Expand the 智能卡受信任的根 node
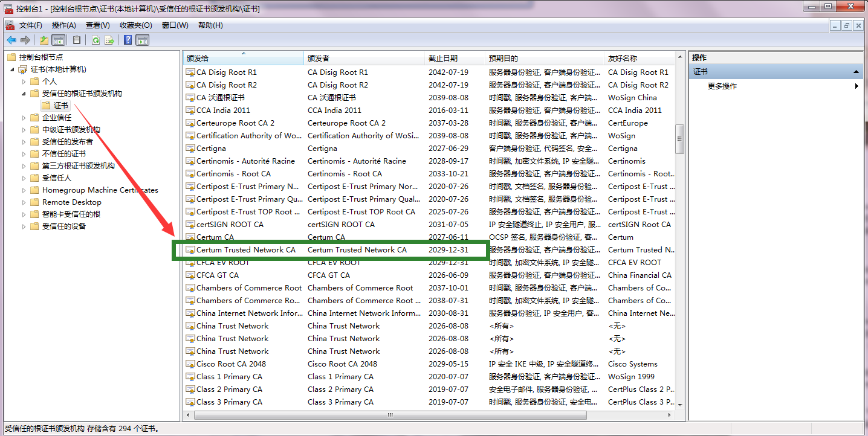Screen dimensions: 868x436 24,214
